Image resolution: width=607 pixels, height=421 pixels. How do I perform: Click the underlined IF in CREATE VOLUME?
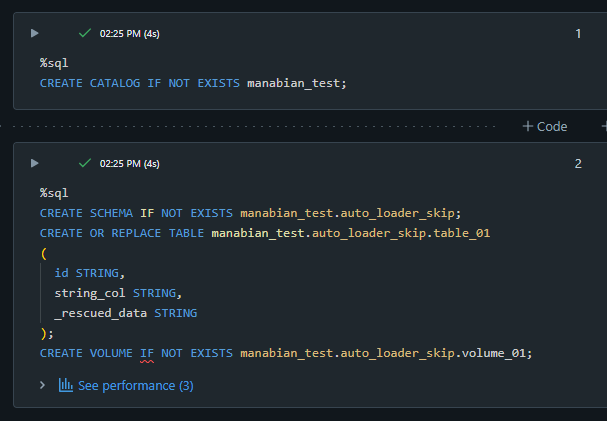(146, 353)
